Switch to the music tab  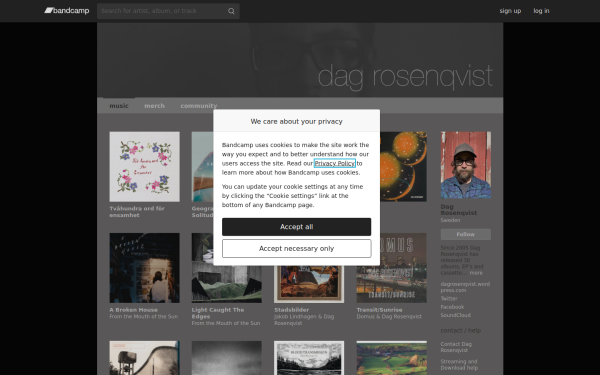[x=119, y=106]
